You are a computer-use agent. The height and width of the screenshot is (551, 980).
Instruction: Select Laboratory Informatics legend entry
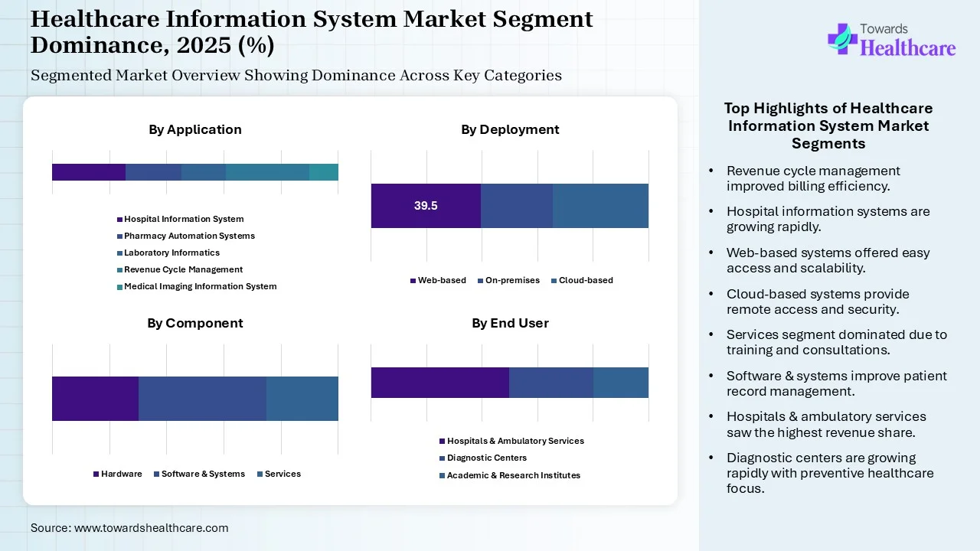171,253
